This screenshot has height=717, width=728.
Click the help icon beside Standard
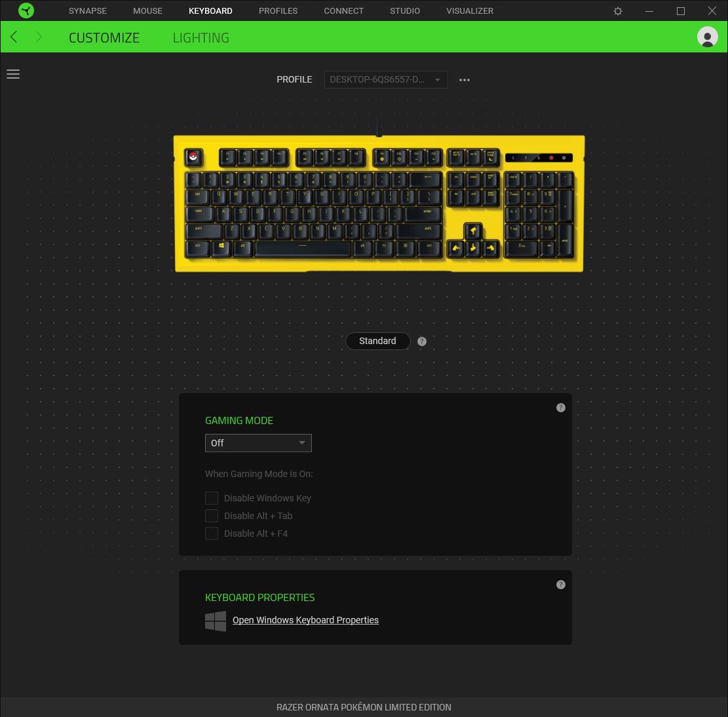click(421, 341)
